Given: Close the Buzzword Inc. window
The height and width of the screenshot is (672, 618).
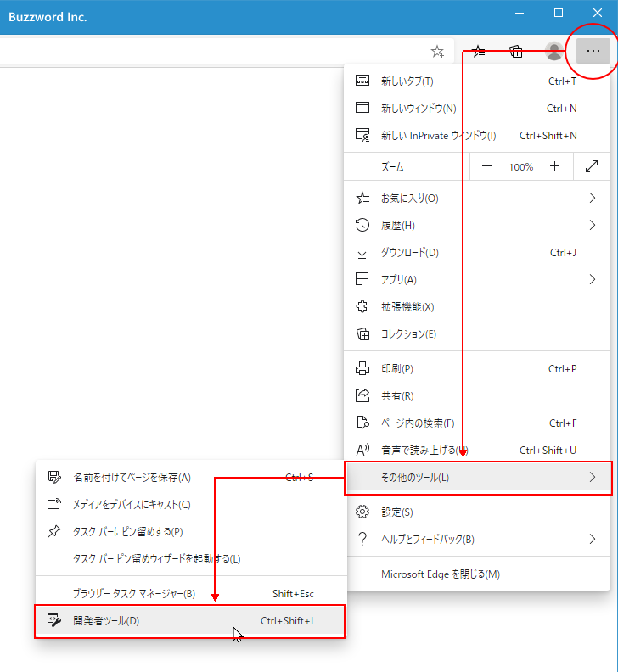Looking at the screenshot, I should [598, 14].
